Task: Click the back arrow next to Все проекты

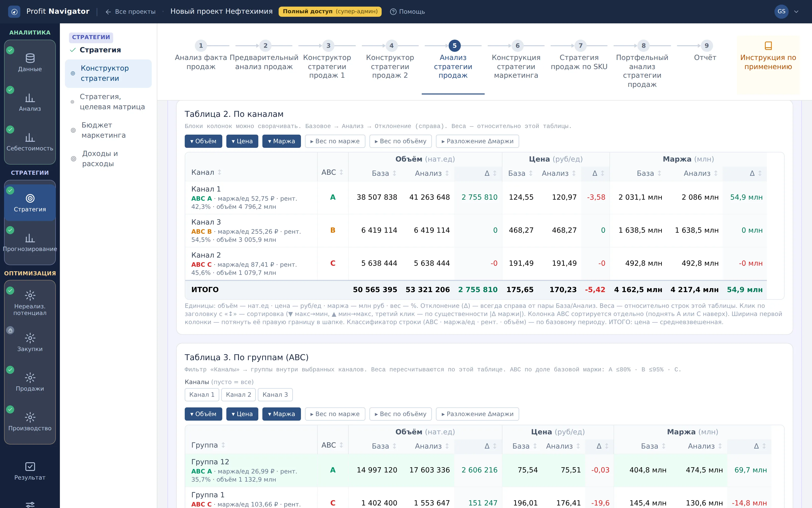Action: point(108,12)
